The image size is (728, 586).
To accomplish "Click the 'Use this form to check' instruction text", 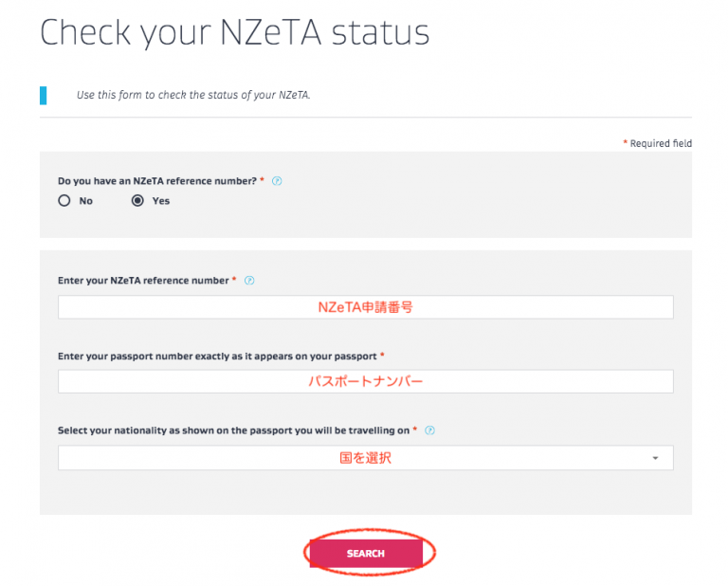I will (x=193, y=96).
